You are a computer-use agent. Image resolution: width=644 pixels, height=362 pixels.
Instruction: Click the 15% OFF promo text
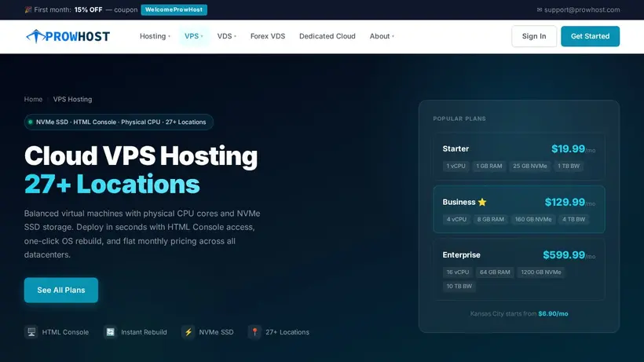pos(88,9)
